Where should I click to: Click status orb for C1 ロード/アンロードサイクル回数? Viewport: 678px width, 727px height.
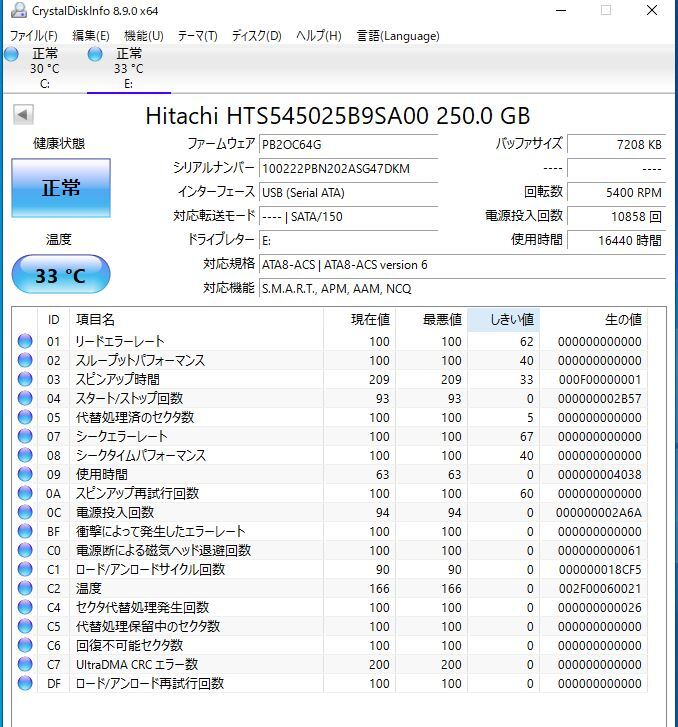pos(25,569)
